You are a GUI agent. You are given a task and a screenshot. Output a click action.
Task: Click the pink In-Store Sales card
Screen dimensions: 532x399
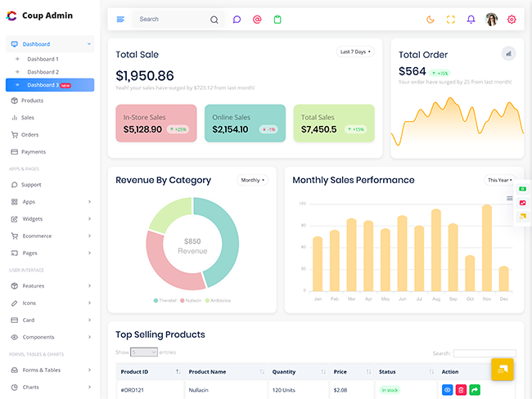pyautogui.click(x=156, y=123)
